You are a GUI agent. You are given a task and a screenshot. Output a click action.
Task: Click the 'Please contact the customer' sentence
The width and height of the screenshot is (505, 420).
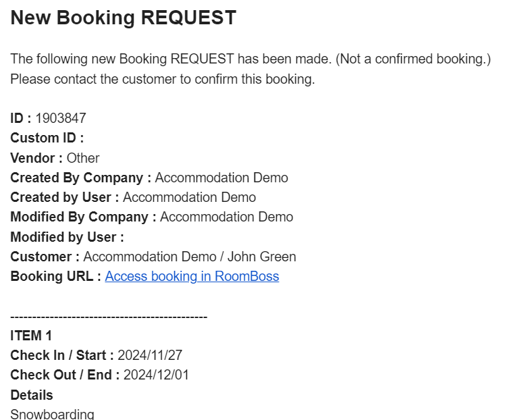pyautogui.click(x=163, y=79)
